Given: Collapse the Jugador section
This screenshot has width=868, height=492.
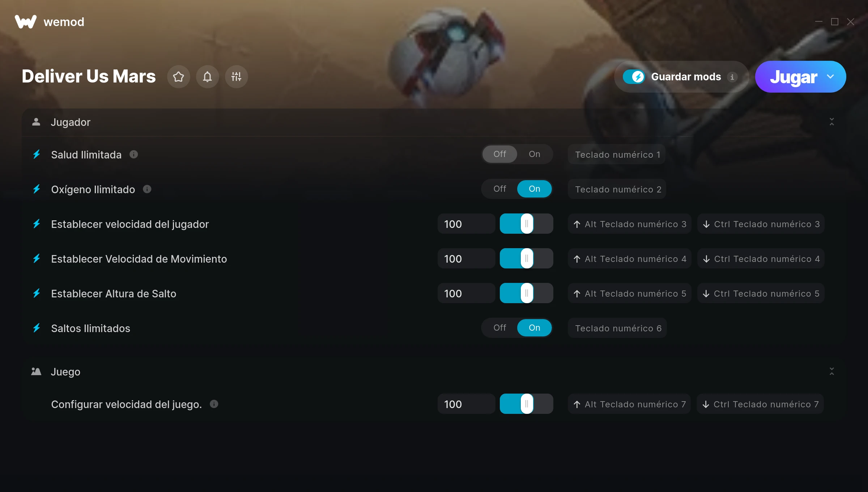Looking at the screenshot, I should point(832,122).
